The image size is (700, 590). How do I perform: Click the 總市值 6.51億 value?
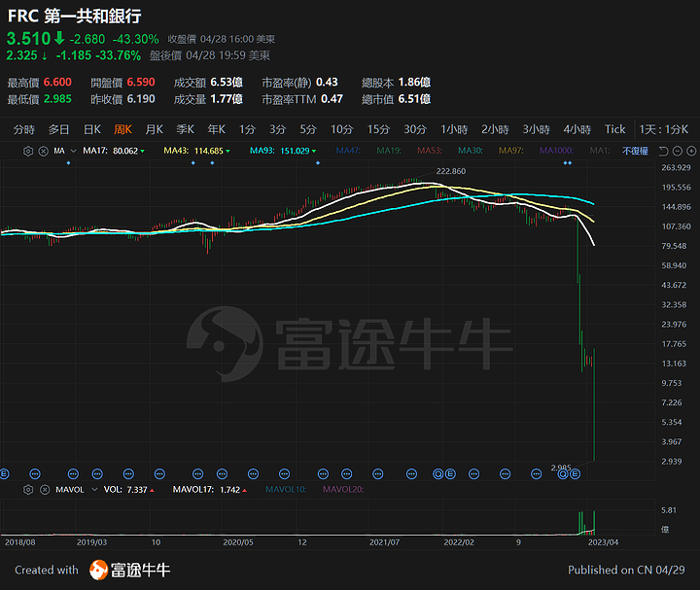pos(414,98)
